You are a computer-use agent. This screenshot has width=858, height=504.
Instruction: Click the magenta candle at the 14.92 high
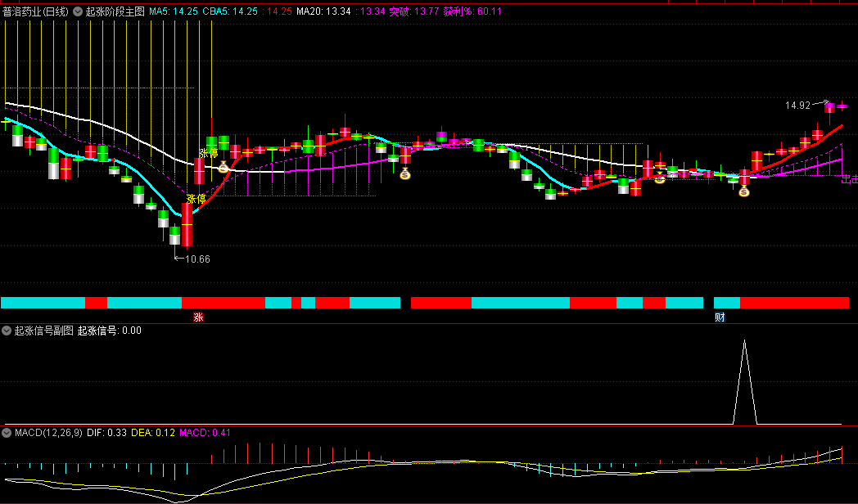[x=830, y=107]
